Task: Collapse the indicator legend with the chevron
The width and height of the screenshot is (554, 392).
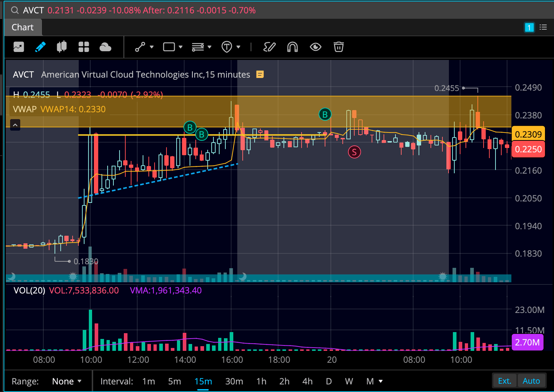Action: [x=15, y=125]
